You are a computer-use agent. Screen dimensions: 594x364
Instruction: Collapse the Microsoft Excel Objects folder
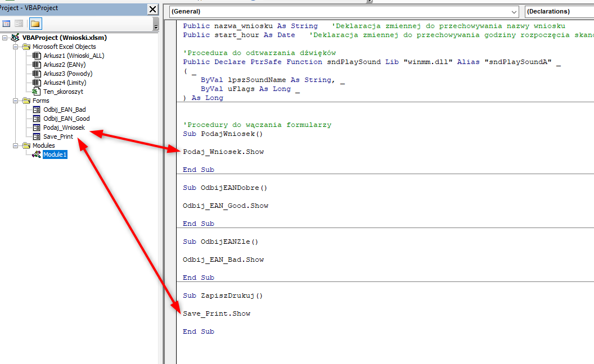coord(16,47)
